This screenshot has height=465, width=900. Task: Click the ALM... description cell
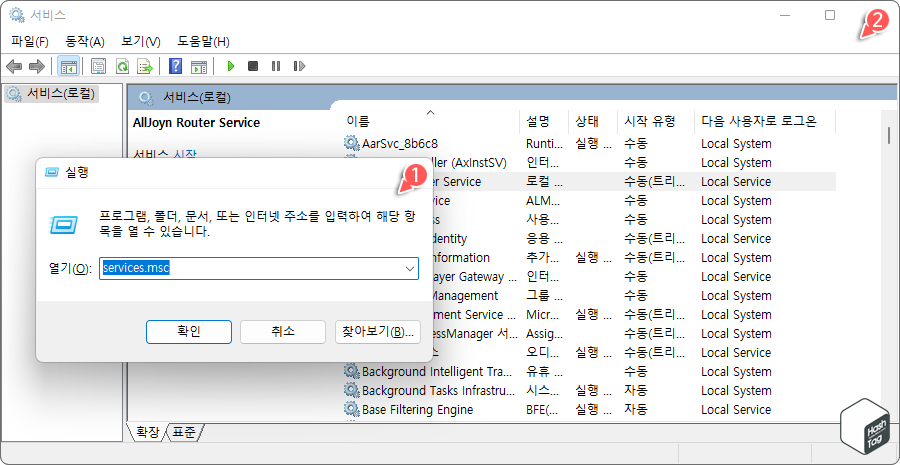[x=541, y=200]
